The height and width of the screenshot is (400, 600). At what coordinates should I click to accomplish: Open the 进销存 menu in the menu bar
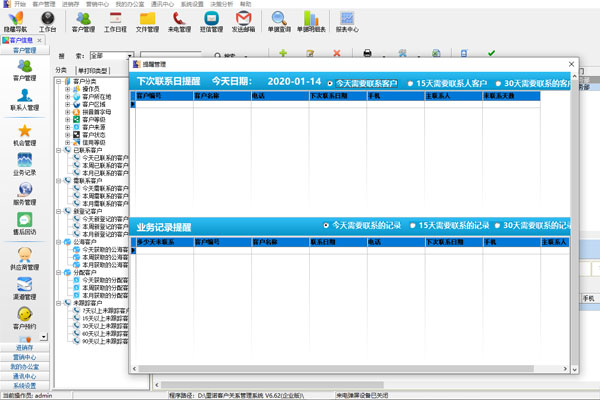pyautogui.click(x=70, y=4)
